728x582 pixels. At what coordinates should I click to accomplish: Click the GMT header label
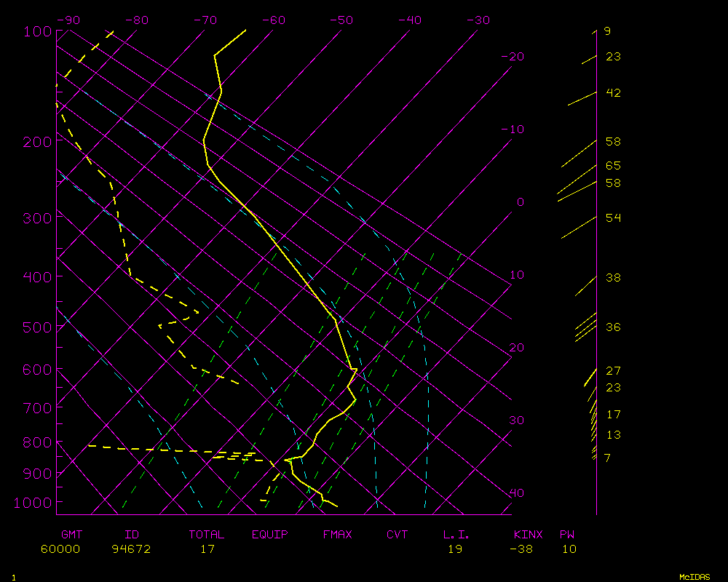click(71, 535)
